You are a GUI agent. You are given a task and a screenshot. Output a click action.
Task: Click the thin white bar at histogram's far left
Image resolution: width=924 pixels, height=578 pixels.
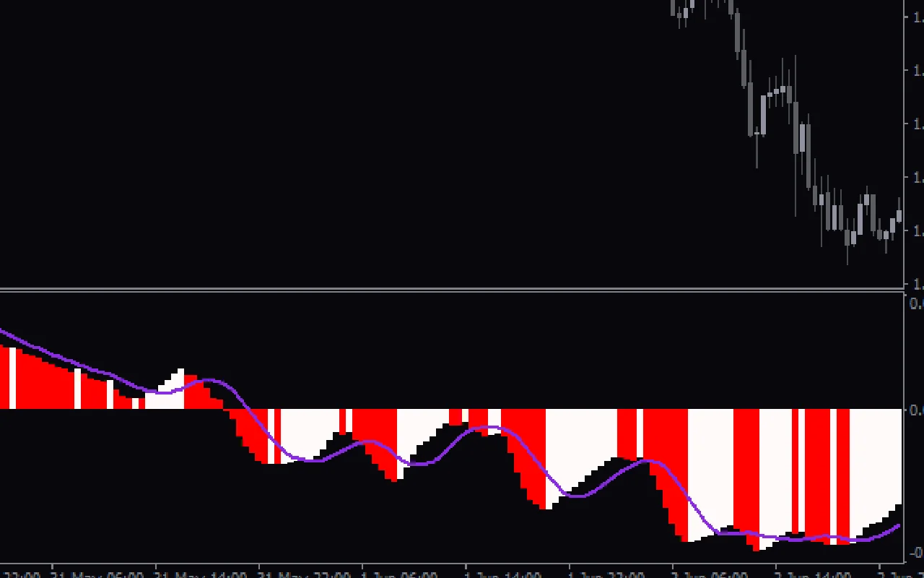[x=12, y=377]
